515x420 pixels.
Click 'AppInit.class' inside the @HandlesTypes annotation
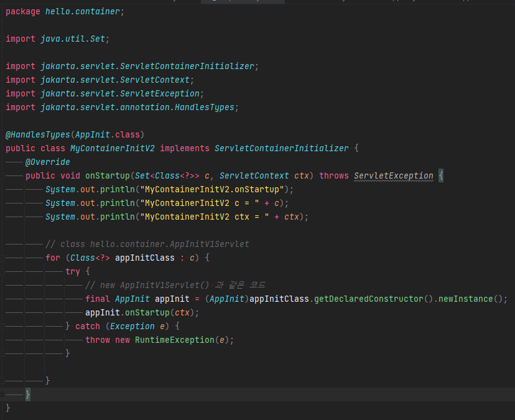pyautogui.click(x=108, y=135)
